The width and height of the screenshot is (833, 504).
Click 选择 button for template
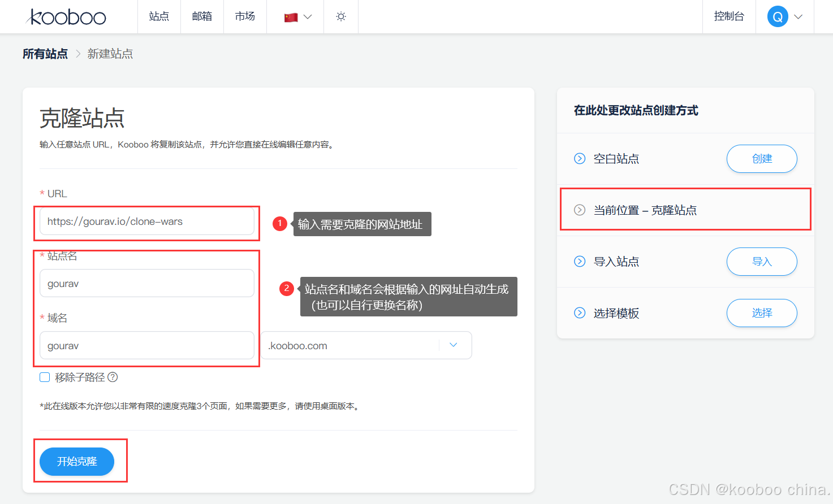point(762,313)
